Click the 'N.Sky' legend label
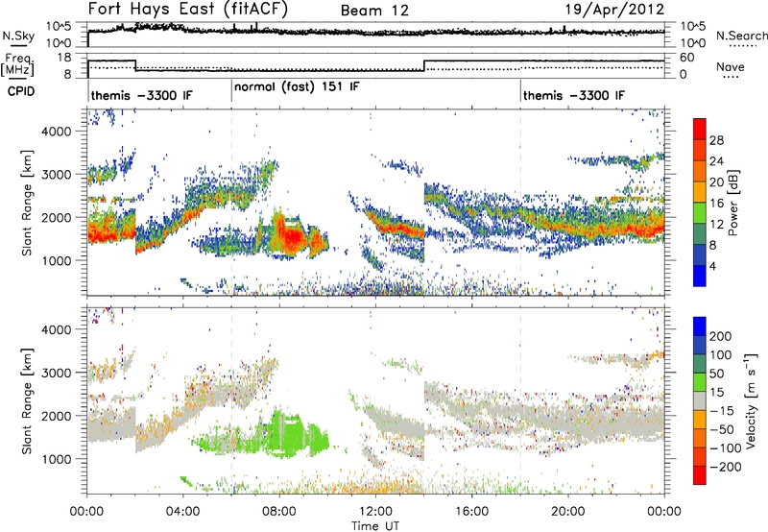 click(18, 36)
